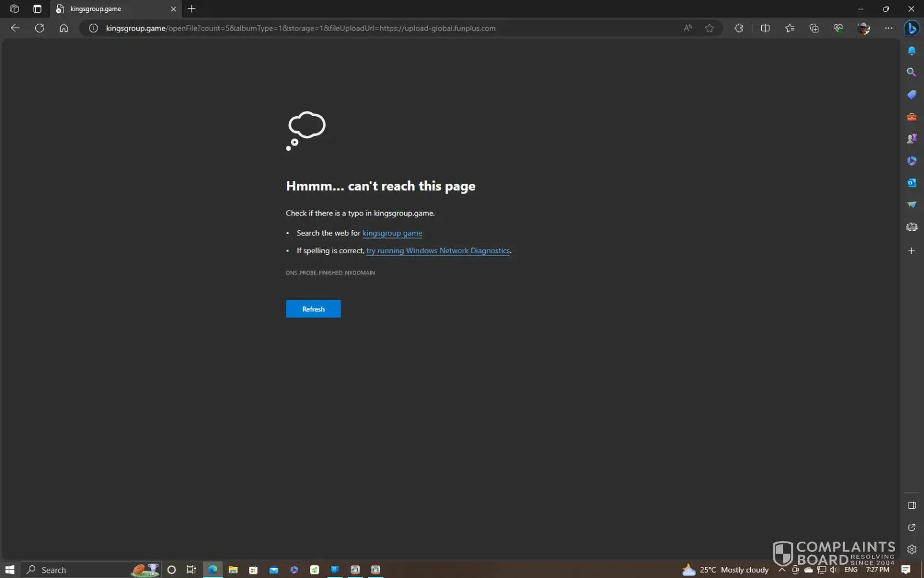Open the Games sidebar app
This screenshot has width=924, height=578.
[x=911, y=139]
